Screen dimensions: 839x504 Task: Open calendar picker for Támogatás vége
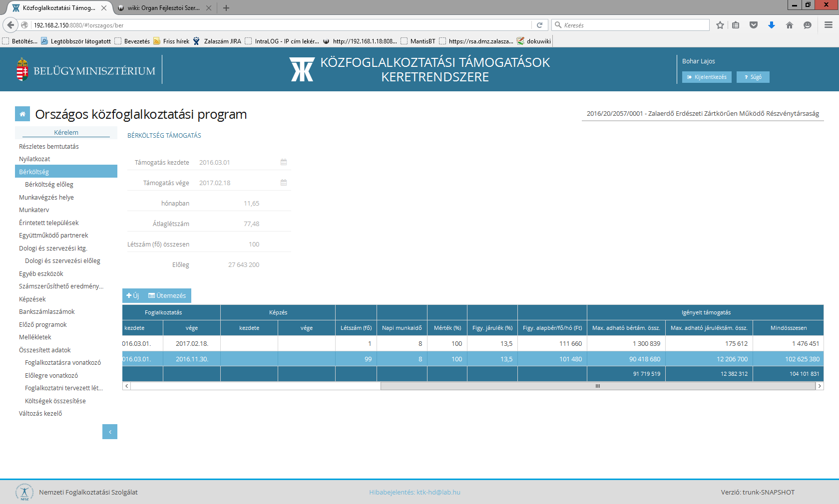[284, 183]
